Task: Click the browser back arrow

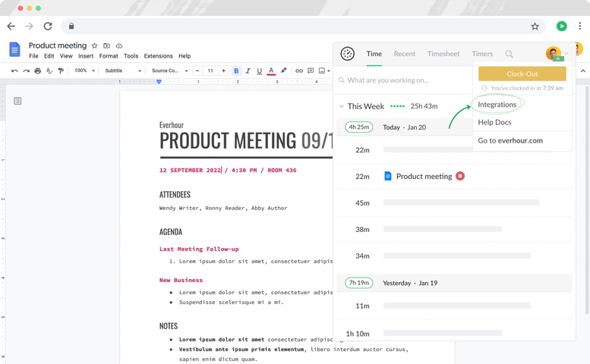Action: click(x=11, y=27)
